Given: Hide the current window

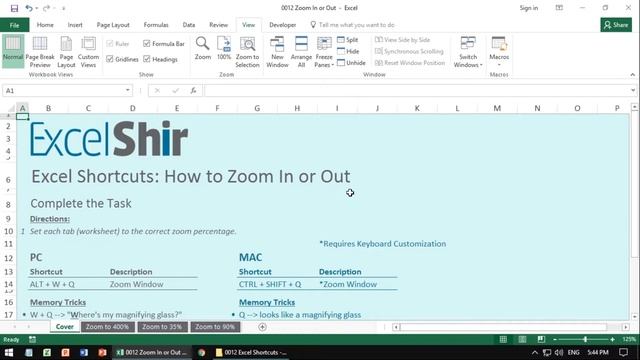Looking at the screenshot, I should 348,51.
